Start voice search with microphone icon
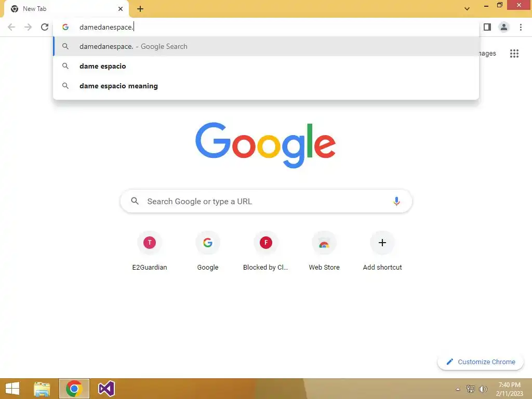The image size is (532, 399). 396,201
